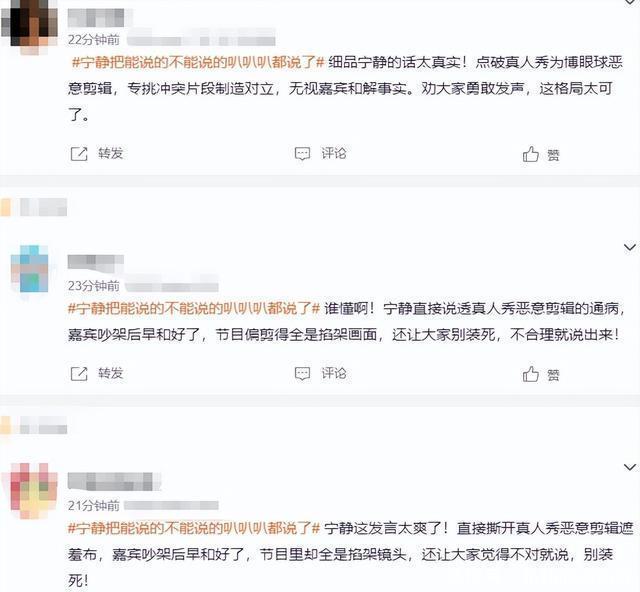
Task: Open hashtag in the post starting 细品宁静的话
Action: coord(198,62)
